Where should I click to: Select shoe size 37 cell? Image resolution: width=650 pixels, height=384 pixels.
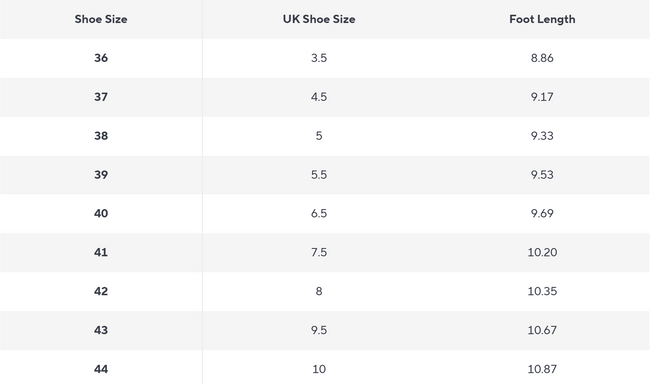click(101, 97)
